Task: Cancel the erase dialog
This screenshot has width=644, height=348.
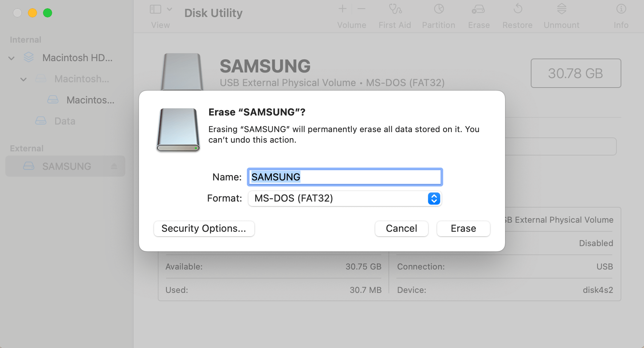Action: coord(401,228)
